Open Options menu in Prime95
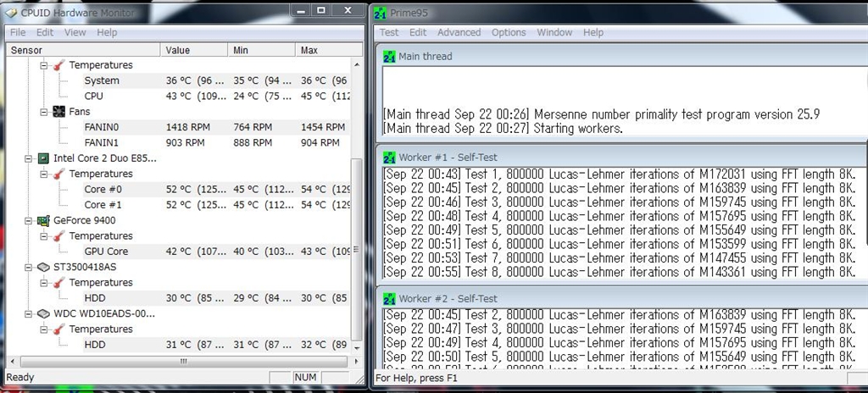868x393 pixels. click(509, 33)
